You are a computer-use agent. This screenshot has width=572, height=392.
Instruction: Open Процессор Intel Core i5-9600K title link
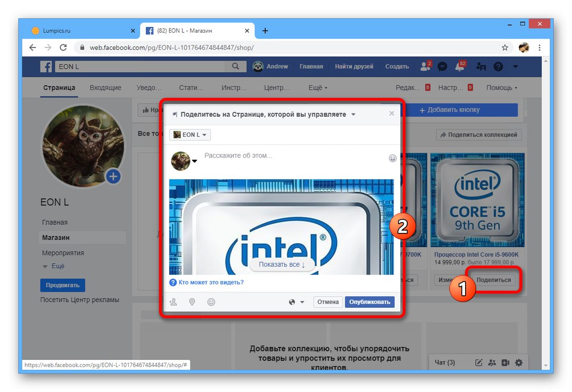point(476,255)
